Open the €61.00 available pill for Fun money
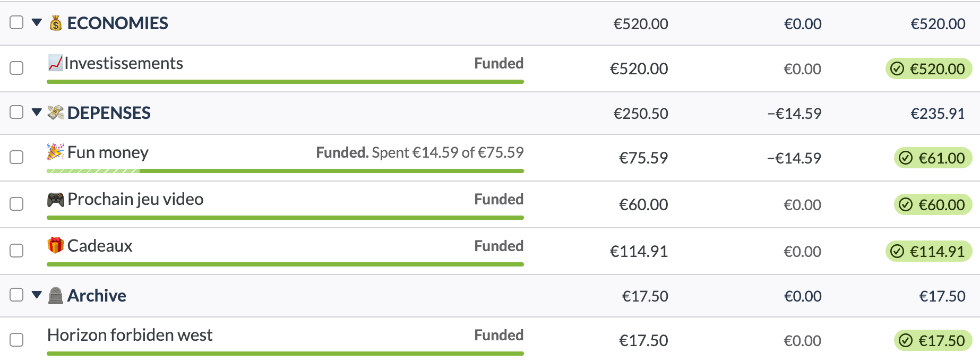 [x=933, y=158]
